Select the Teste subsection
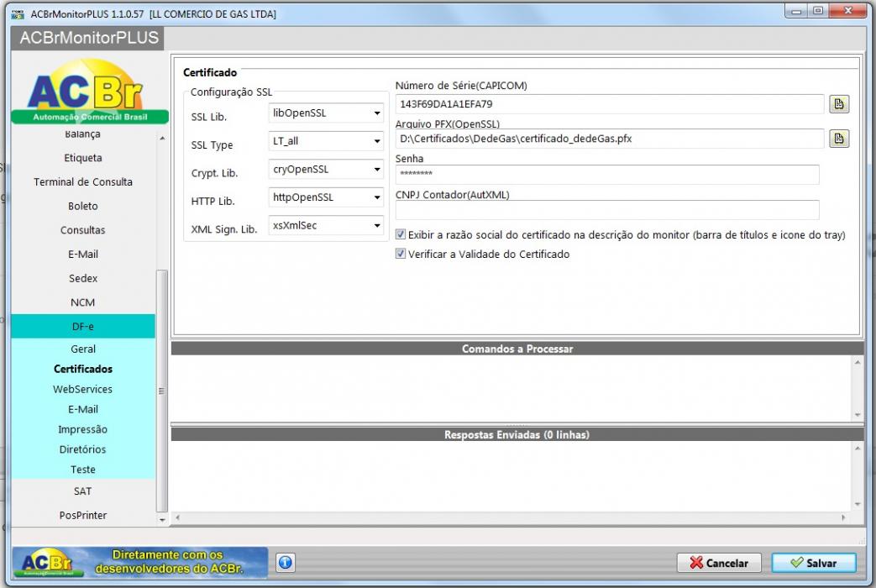Screen dimensions: 876x588 (x=82, y=470)
